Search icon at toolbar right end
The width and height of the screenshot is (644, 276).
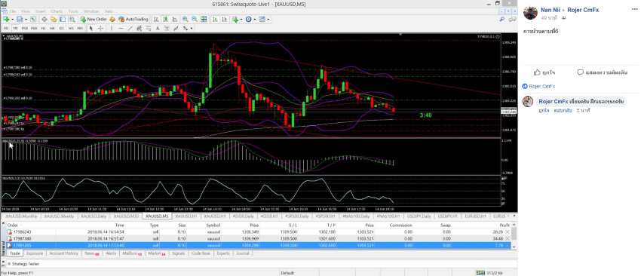[502, 20]
